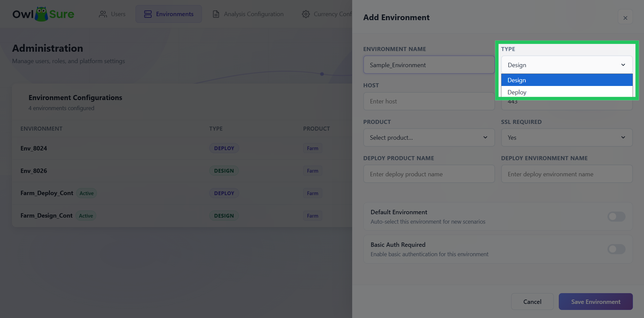Click the Save Environment button
This screenshot has width=644, height=318.
point(596,302)
